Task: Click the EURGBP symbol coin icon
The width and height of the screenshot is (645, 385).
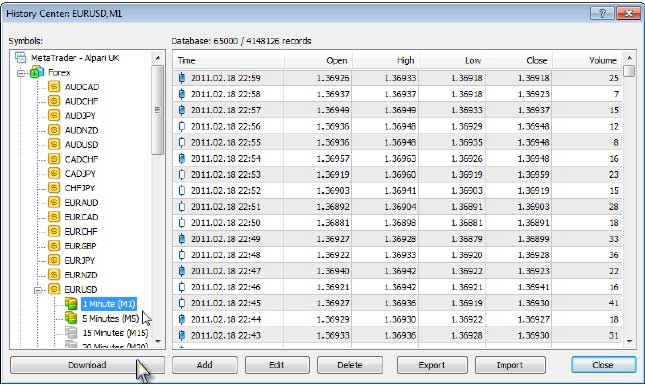Action: coord(54,246)
